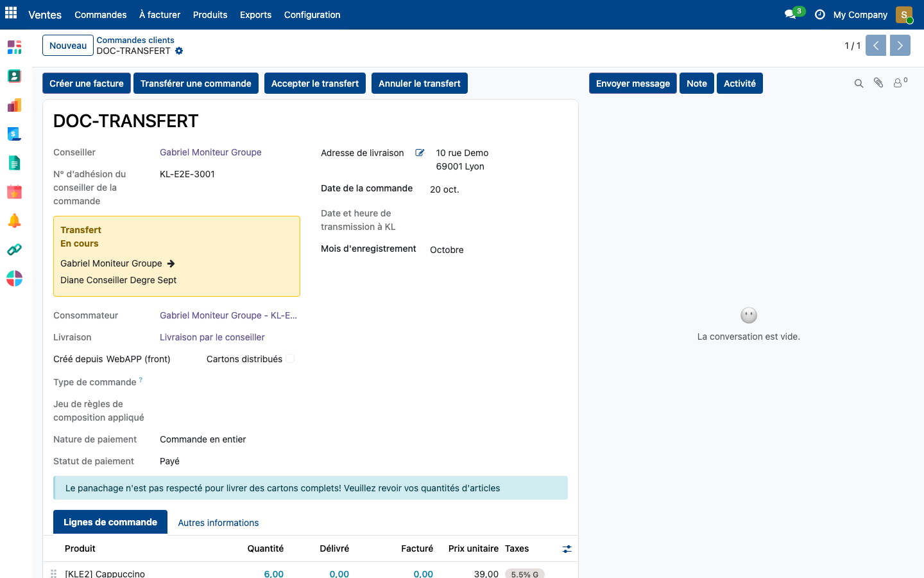Edit the delivery address via the pencil icon
The image size is (924, 578).
point(420,153)
